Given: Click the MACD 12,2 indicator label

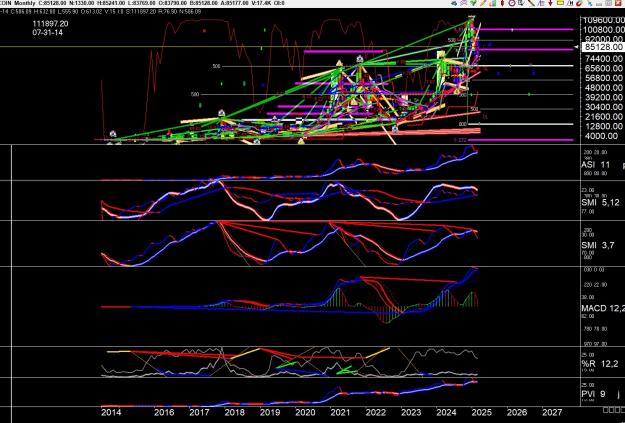Looking at the screenshot, I should pyautogui.click(x=603, y=308).
